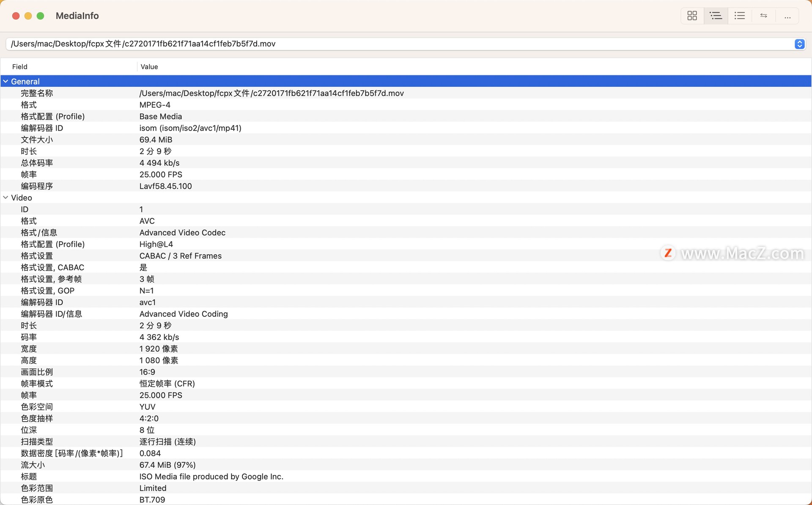
Task: Select the BT.709 color primaries value
Action: click(x=152, y=500)
